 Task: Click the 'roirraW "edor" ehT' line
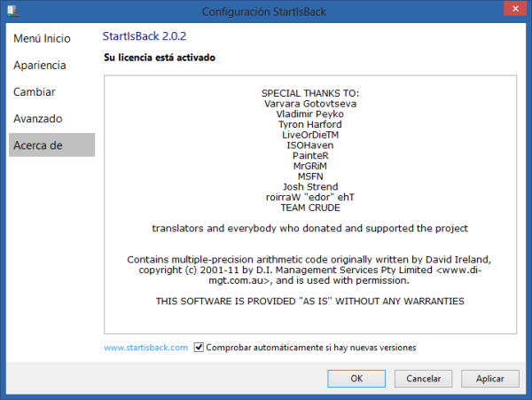310,197
